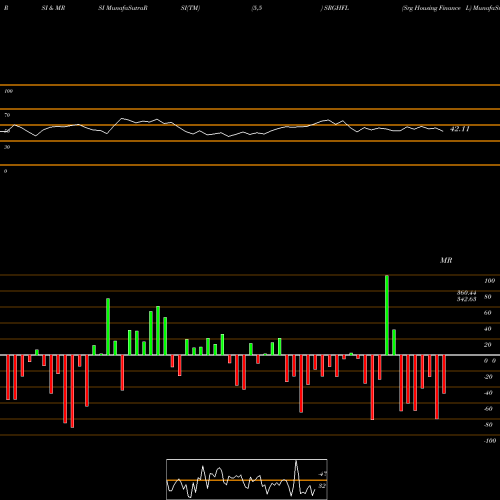The height and width of the screenshot is (500, 500).
Task: Click the MR axis label -60
Action: [488, 409]
